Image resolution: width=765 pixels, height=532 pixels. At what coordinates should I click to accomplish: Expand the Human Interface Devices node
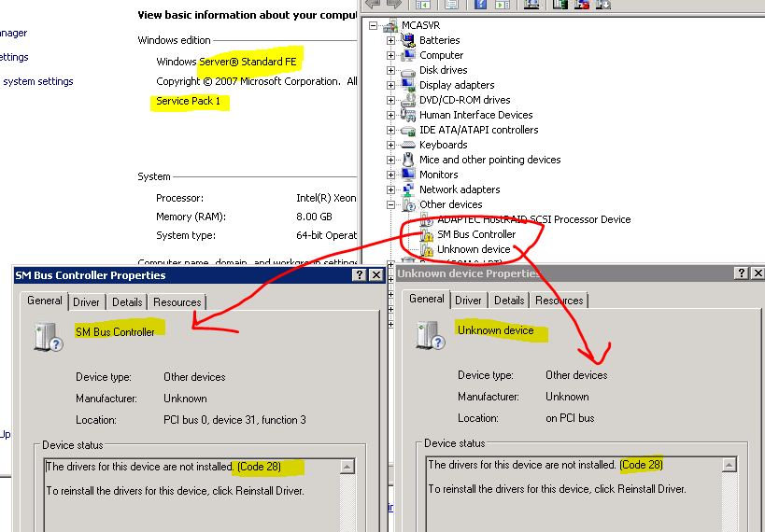pos(390,115)
